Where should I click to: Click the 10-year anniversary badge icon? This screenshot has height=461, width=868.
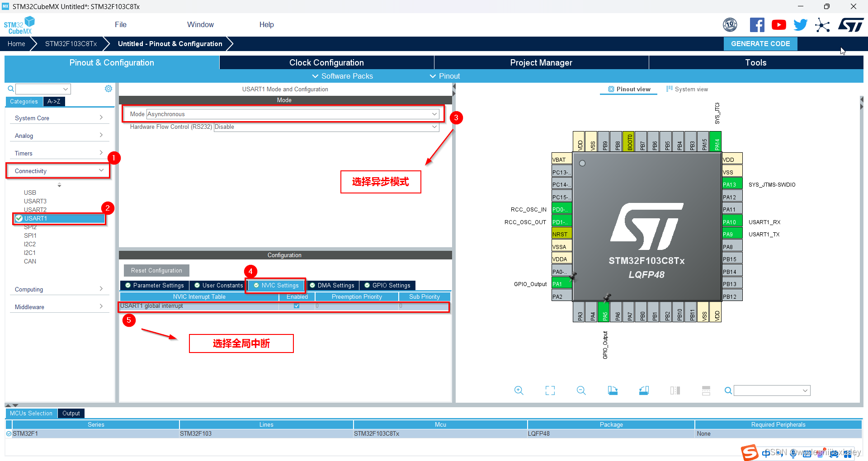click(x=730, y=25)
